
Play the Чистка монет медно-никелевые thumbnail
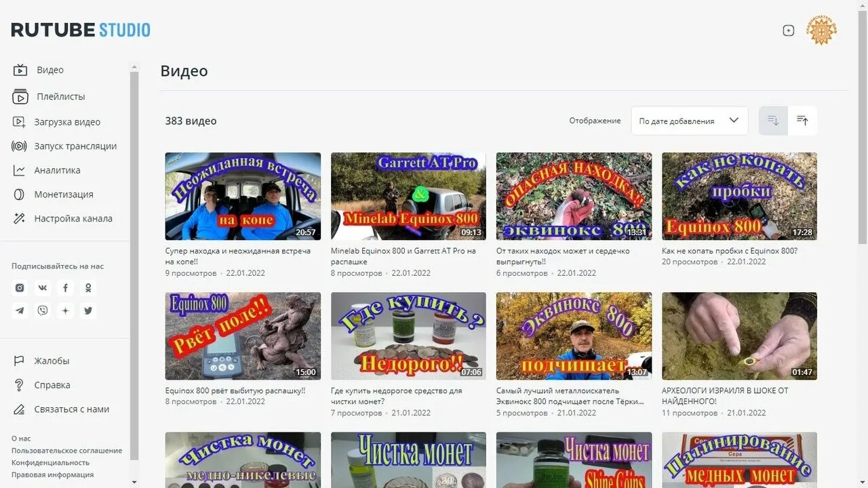(x=243, y=460)
